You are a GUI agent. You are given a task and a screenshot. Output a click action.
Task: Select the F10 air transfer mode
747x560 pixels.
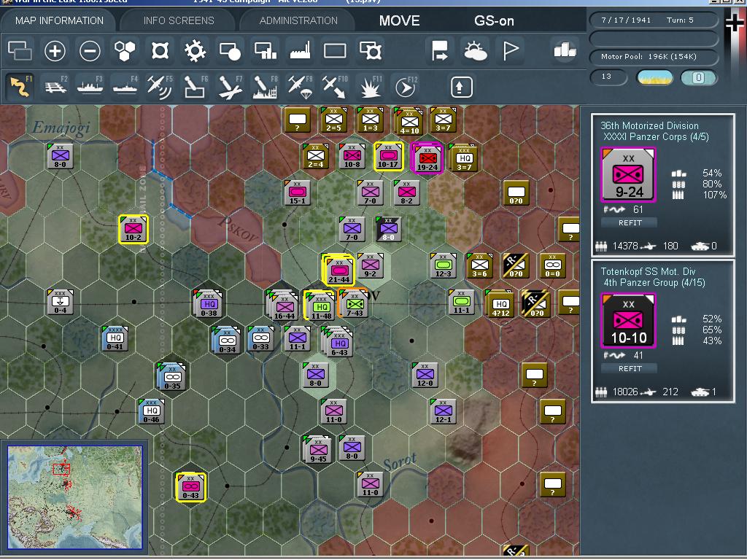335,87
